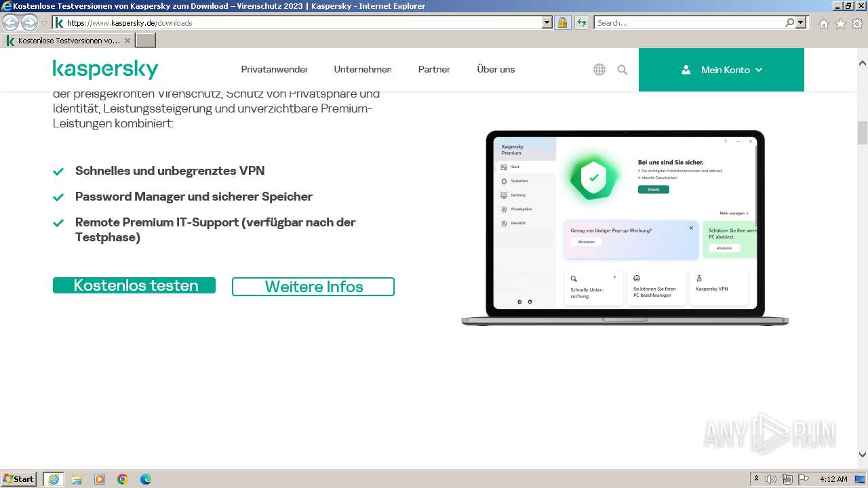Click the scrollbar down arrow
The width and height of the screenshot is (868, 488).
click(x=863, y=455)
